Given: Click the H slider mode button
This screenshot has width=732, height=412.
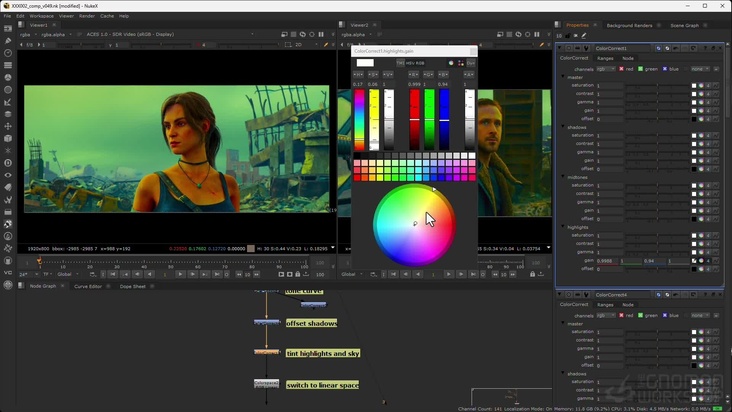Looking at the screenshot, I should [x=358, y=75].
